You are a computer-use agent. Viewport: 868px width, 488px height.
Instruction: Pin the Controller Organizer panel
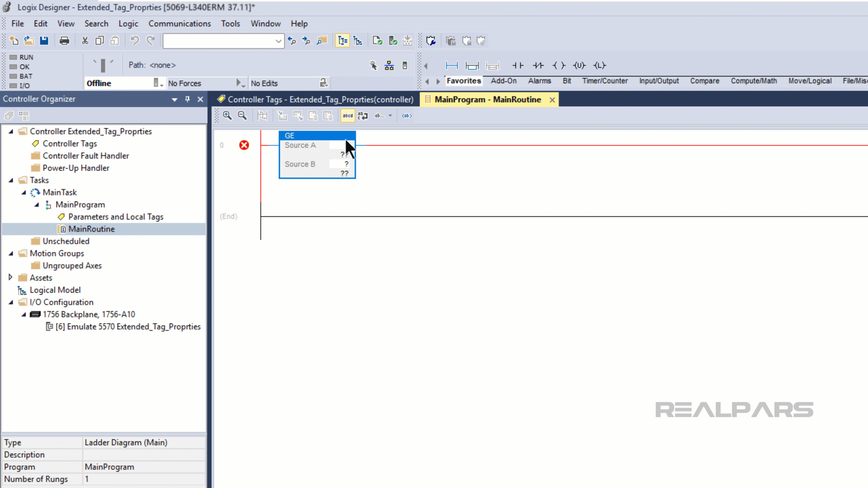188,99
